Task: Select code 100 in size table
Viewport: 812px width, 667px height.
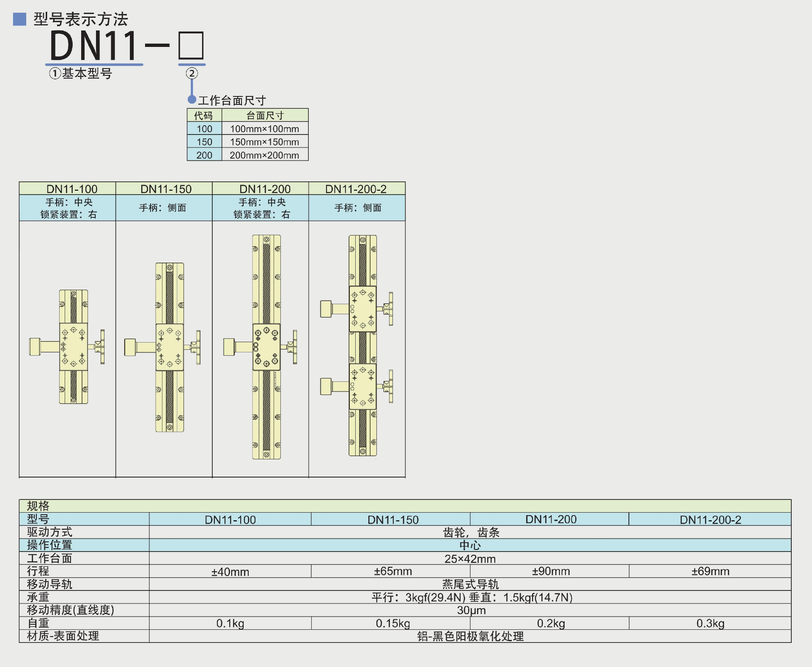Action: (204, 129)
